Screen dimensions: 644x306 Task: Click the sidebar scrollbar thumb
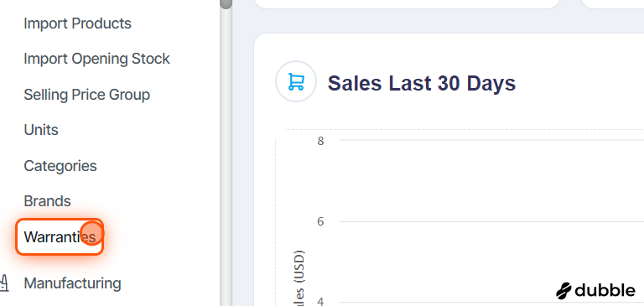point(226,3)
